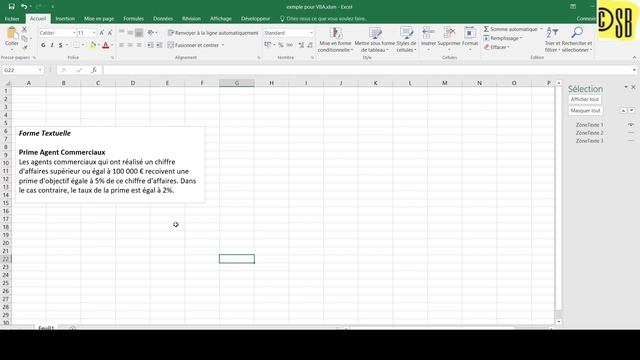
Task: Click the decrease indent icon
Action: (x=150, y=45)
